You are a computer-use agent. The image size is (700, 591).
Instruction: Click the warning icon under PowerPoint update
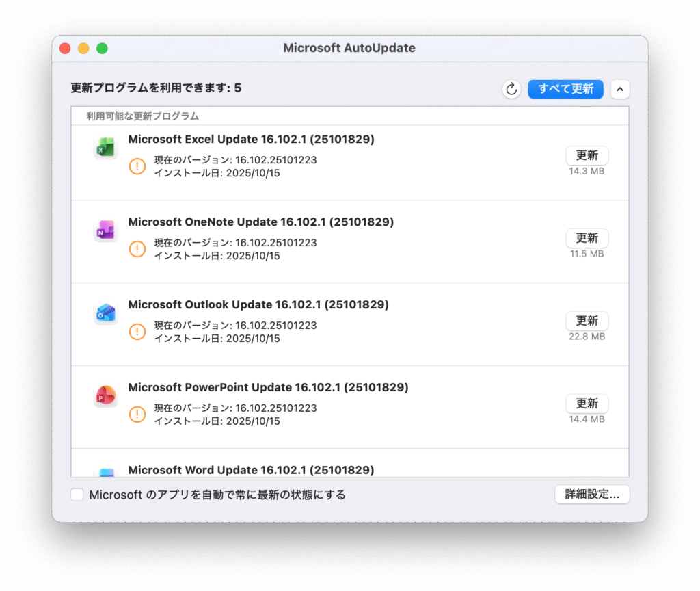coord(137,415)
